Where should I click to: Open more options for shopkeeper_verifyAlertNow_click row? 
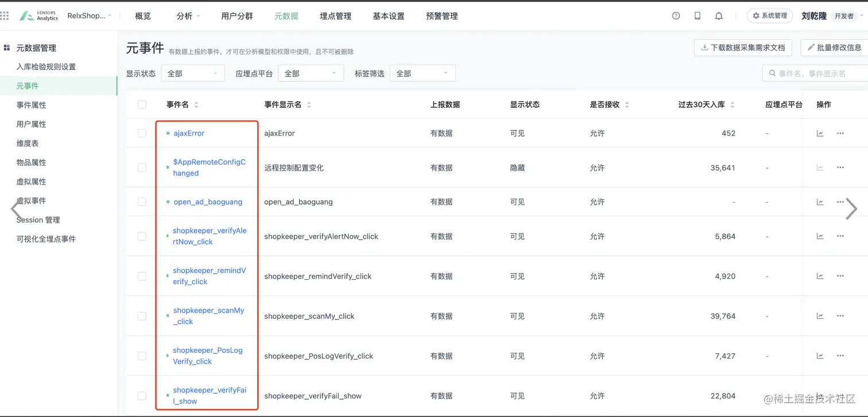click(840, 236)
